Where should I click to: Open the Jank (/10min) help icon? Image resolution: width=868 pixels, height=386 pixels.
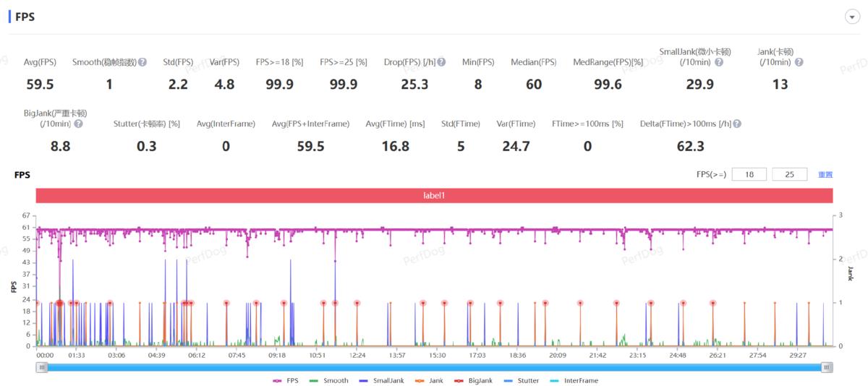coord(799,62)
